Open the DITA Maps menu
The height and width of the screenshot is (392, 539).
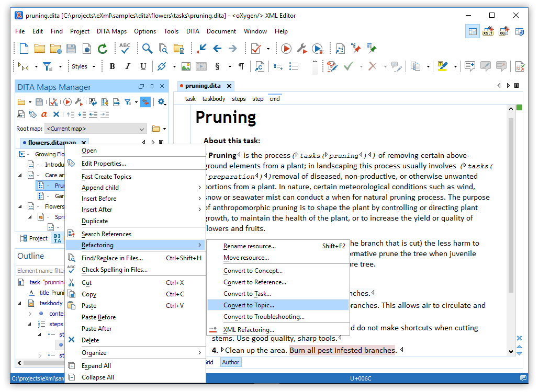tap(111, 31)
